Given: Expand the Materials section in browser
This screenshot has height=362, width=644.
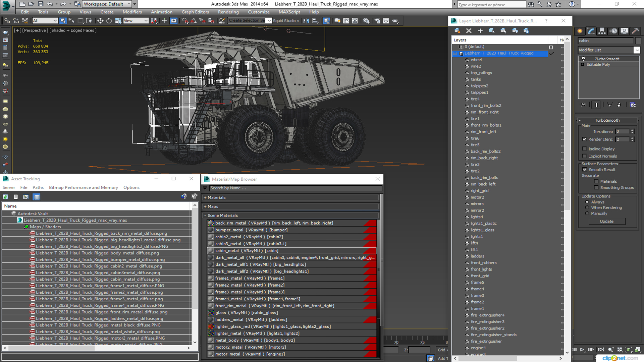Looking at the screenshot, I should pos(205,198).
